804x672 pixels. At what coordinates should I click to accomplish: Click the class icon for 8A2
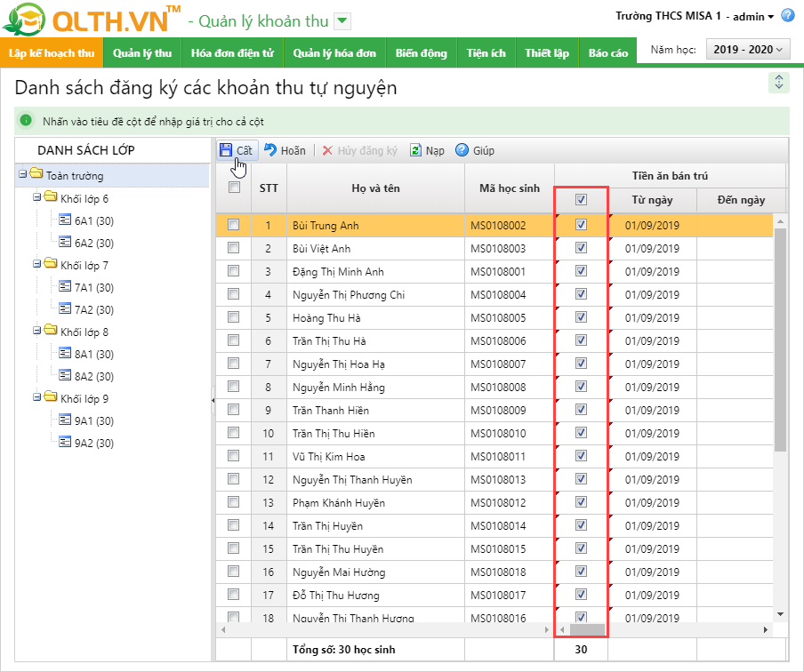65,376
